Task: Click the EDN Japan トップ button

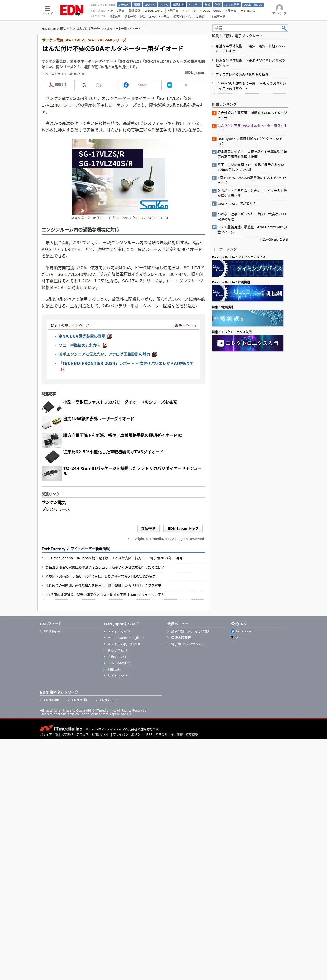Action: pyautogui.click(x=183, y=528)
